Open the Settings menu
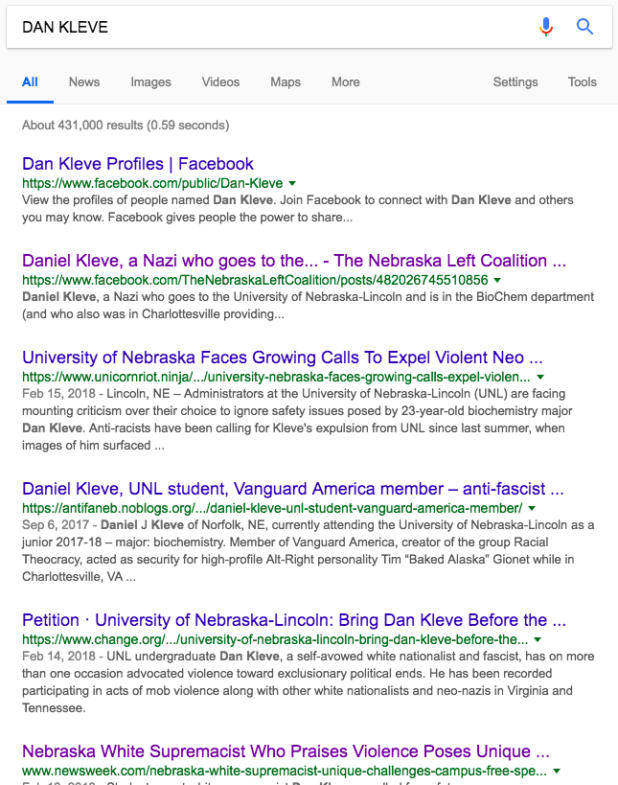Viewport: 618px width, 785px height. click(515, 82)
